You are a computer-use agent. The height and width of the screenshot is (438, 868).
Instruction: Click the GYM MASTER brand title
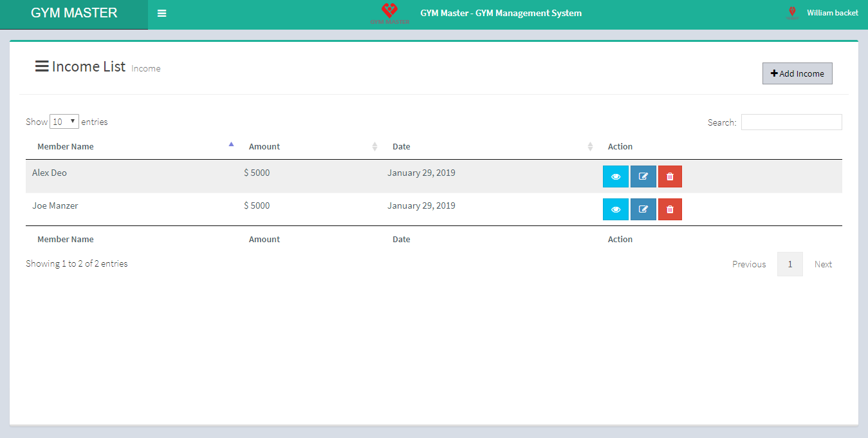point(74,14)
